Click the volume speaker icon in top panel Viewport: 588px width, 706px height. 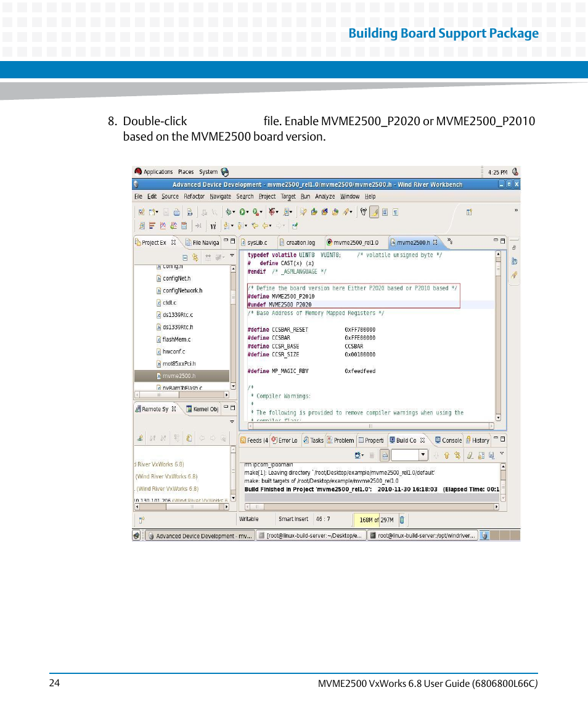coord(515,171)
